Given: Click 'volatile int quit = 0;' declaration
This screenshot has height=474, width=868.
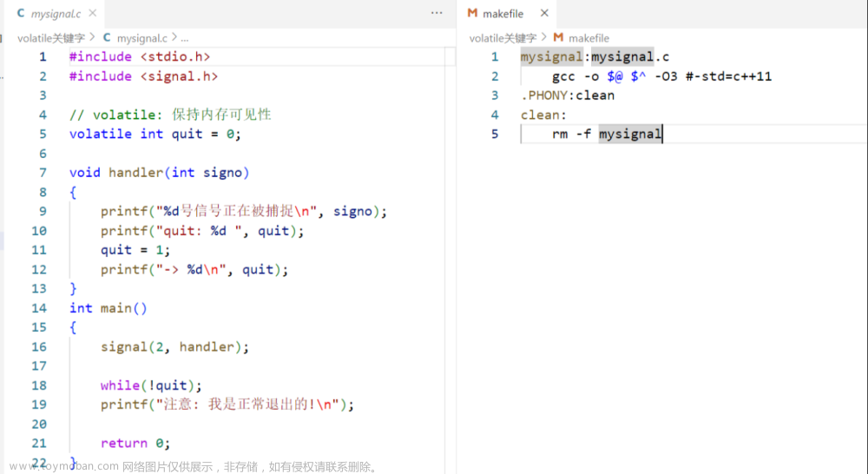Looking at the screenshot, I should pos(155,134).
